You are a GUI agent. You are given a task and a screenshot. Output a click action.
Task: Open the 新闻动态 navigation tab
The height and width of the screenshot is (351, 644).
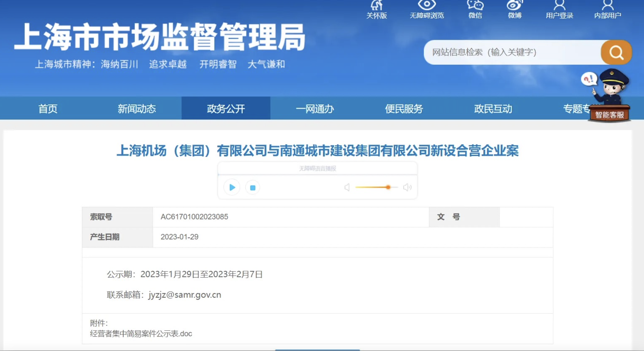[x=137, y=109]
